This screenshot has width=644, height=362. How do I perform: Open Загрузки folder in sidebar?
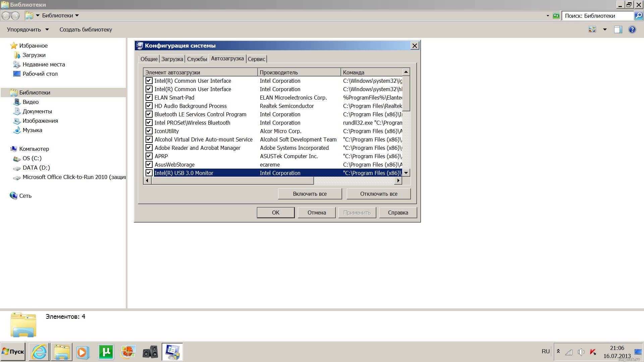click(34, 55)
